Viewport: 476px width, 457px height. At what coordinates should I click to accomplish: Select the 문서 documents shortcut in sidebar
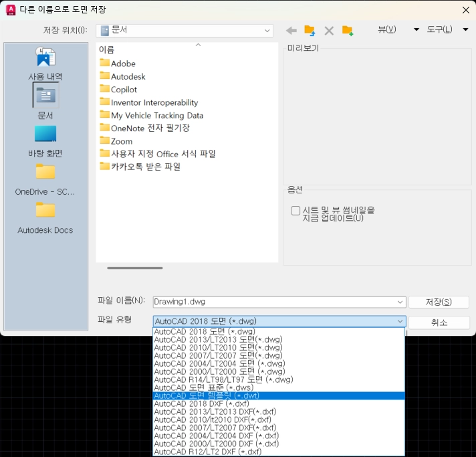pos(45,102)
